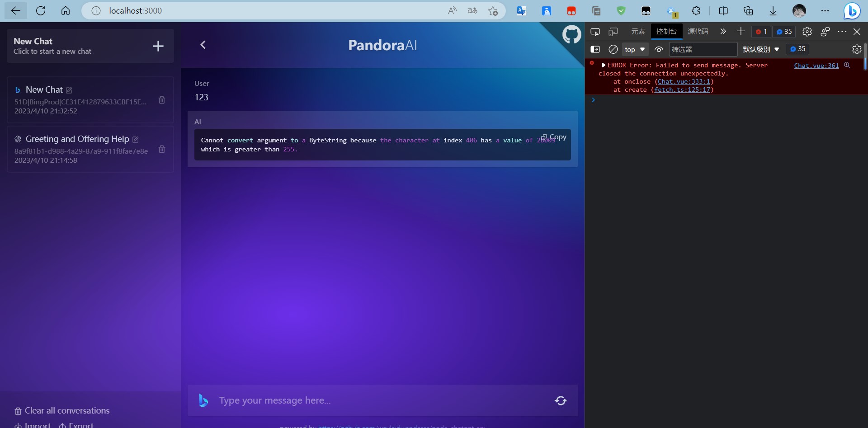Search the error with the magnifier icon
This screenshot has width=868, height=428.
(847, 65)
